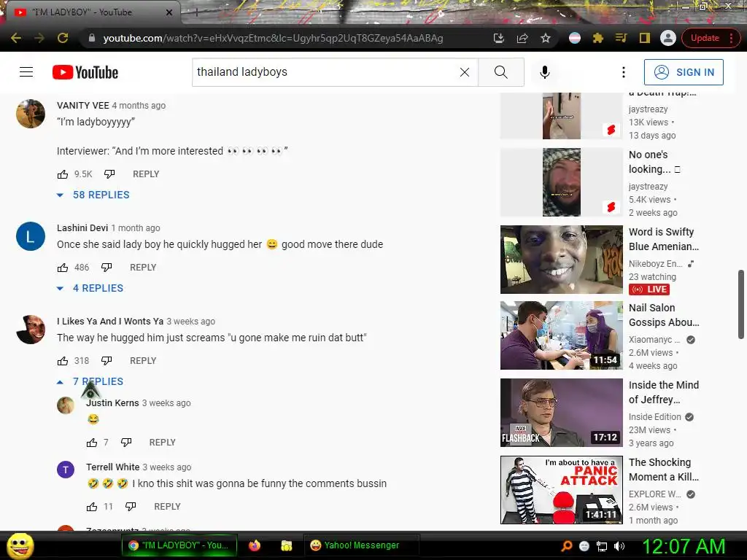
Task: Start voice search with microphone icon
Action: 544,72
